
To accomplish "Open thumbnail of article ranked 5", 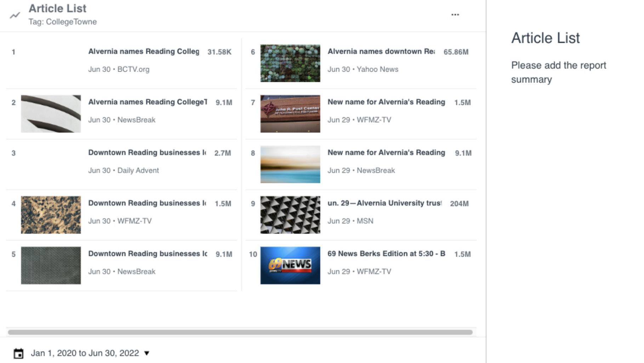I will 51,266.
